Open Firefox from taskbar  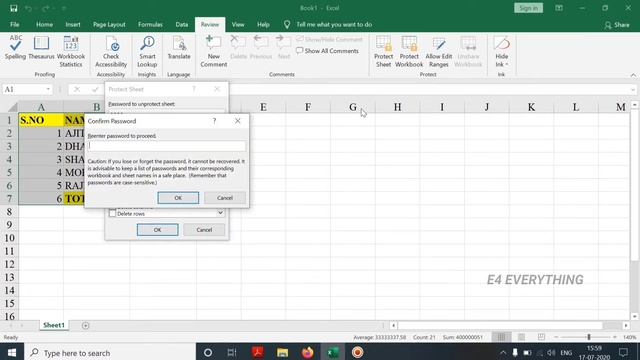(x=307, y=353)
